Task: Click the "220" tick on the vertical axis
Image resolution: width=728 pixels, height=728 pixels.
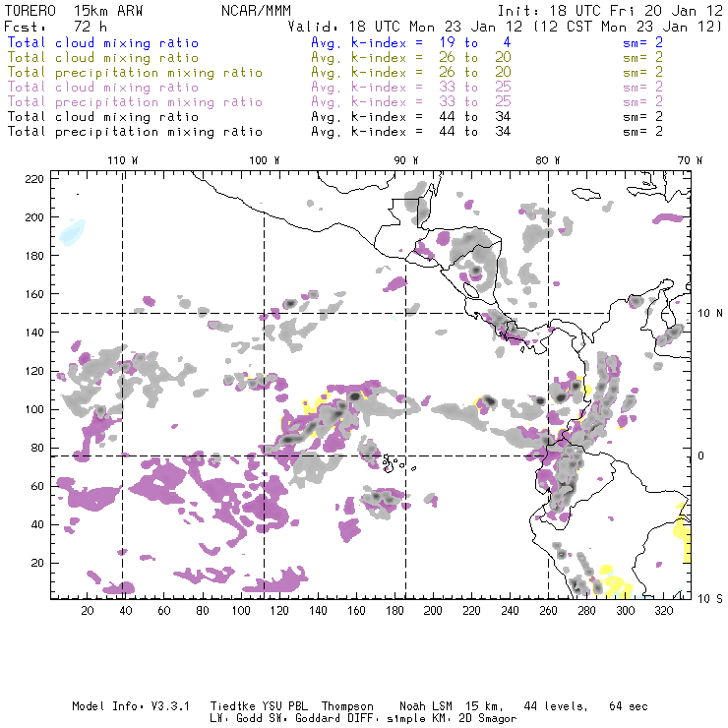Action: [x=34, y=179]
